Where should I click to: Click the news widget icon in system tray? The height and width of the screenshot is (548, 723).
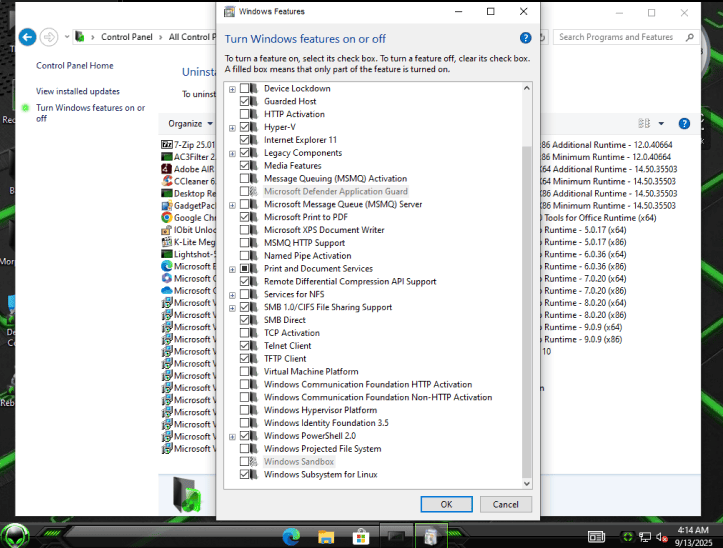click(596, 537)
